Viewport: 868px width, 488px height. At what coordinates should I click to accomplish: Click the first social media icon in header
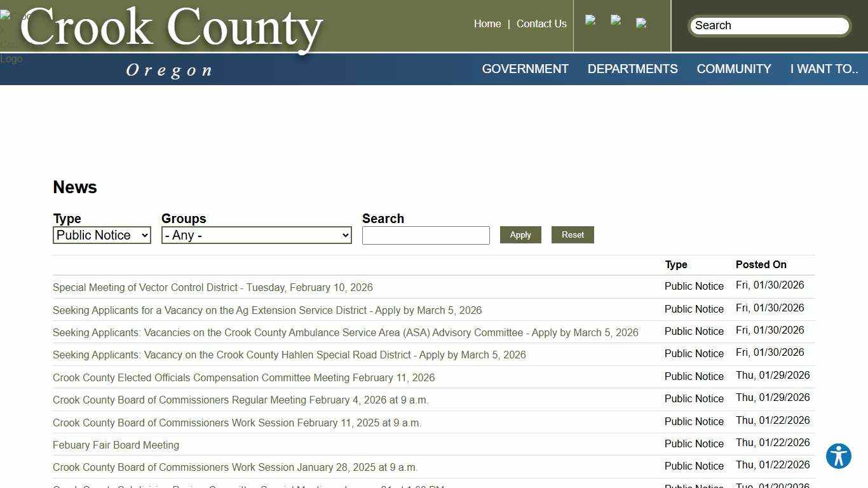pyautogui.click(x=591, y=21)
